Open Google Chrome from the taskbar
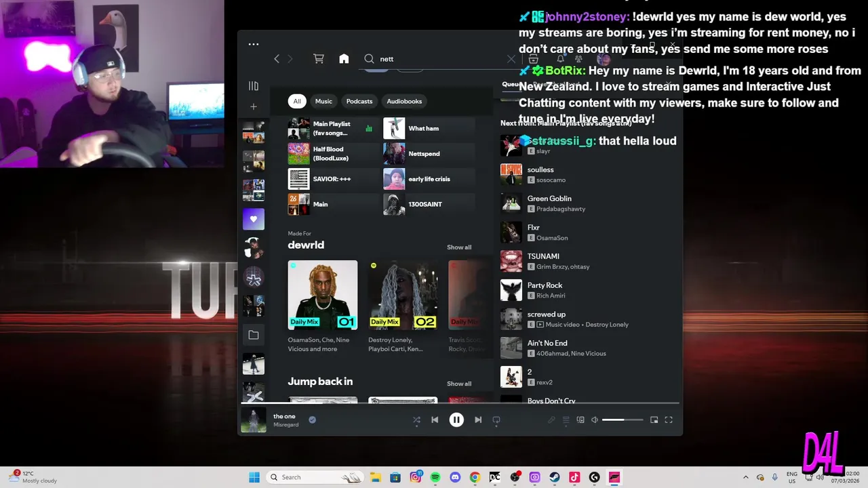Screen dimensions: 868x488 475,477
